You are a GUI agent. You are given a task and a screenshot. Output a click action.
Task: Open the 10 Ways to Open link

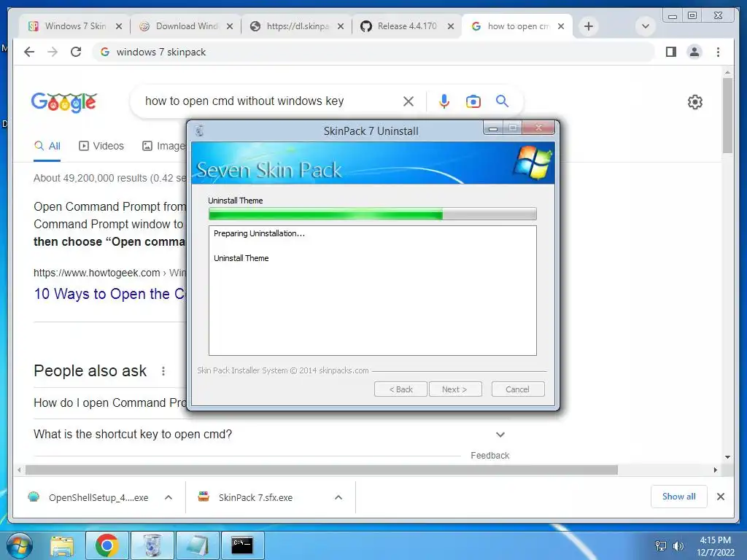click(x=109, y=294)
